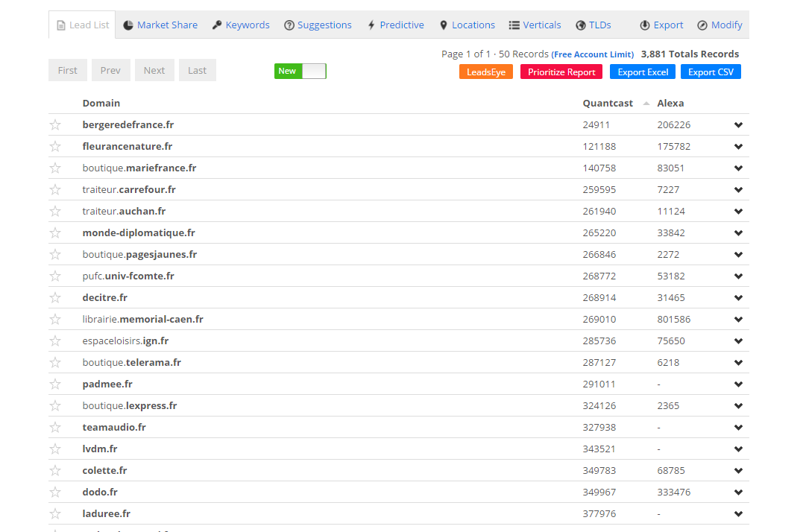Expand details for padmee.fr
806x532 pixels.
(x=739, y=384)
